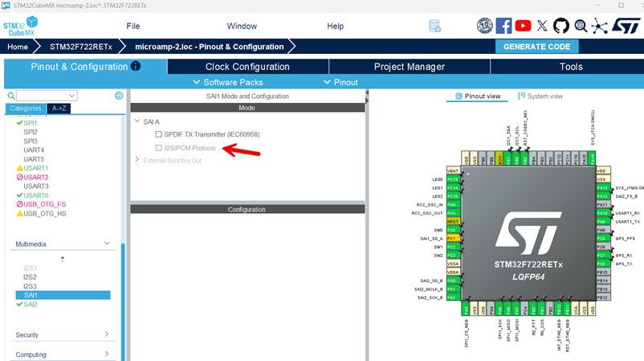Enable SPDIF TX Transmitter checkbox
This screenshot has height=361, width=644.
(158, 134)
